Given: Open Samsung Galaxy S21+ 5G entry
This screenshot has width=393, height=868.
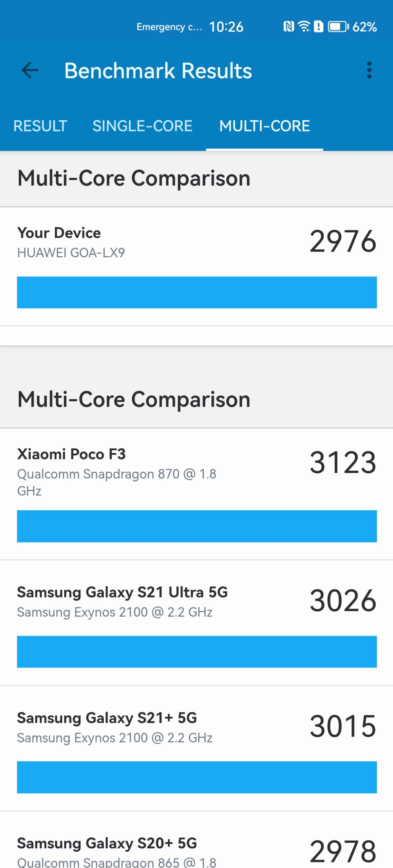Looking at the screenshot, I should click(x=196, y=748).
